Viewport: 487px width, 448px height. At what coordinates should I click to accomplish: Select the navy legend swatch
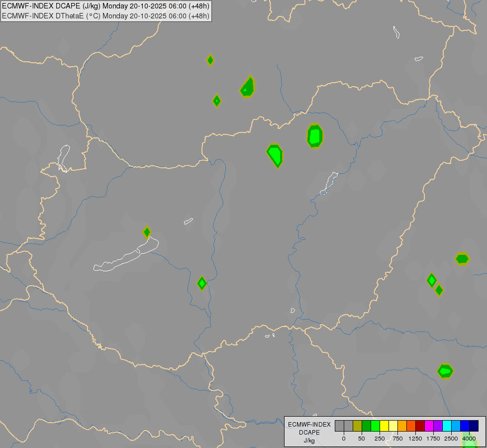point(474,426)
